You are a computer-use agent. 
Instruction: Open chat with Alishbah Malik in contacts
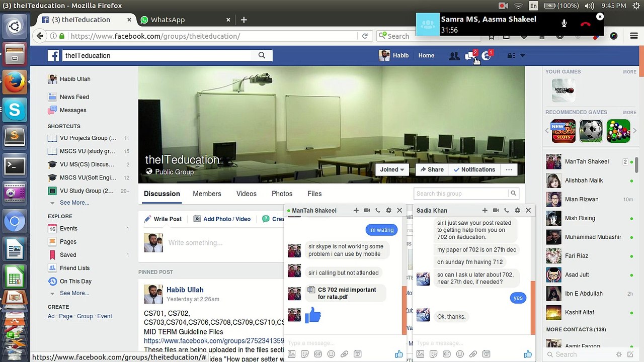589,180
